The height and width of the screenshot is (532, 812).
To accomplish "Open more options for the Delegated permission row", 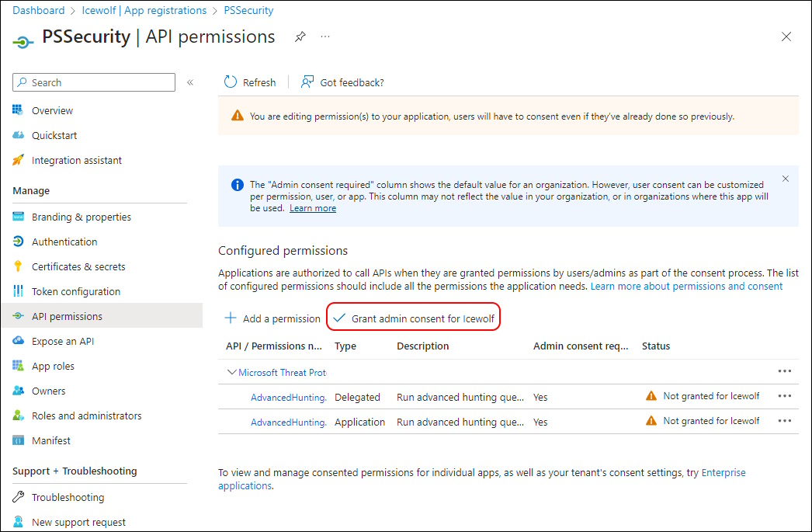I will click(785, 396).
